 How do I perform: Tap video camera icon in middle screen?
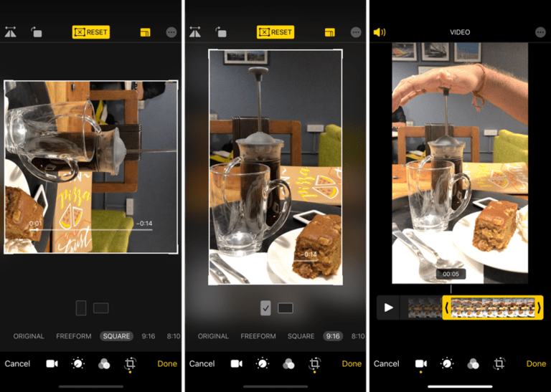(237, 363)
